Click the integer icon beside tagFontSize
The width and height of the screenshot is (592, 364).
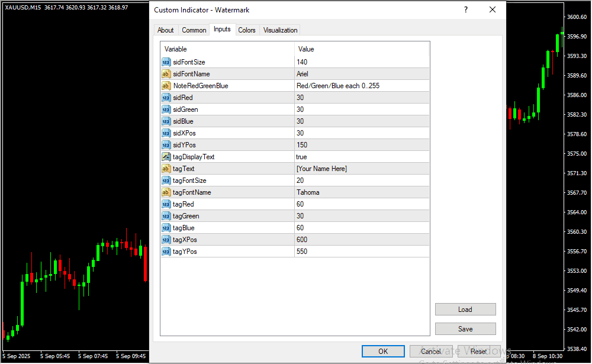[166, 181]
